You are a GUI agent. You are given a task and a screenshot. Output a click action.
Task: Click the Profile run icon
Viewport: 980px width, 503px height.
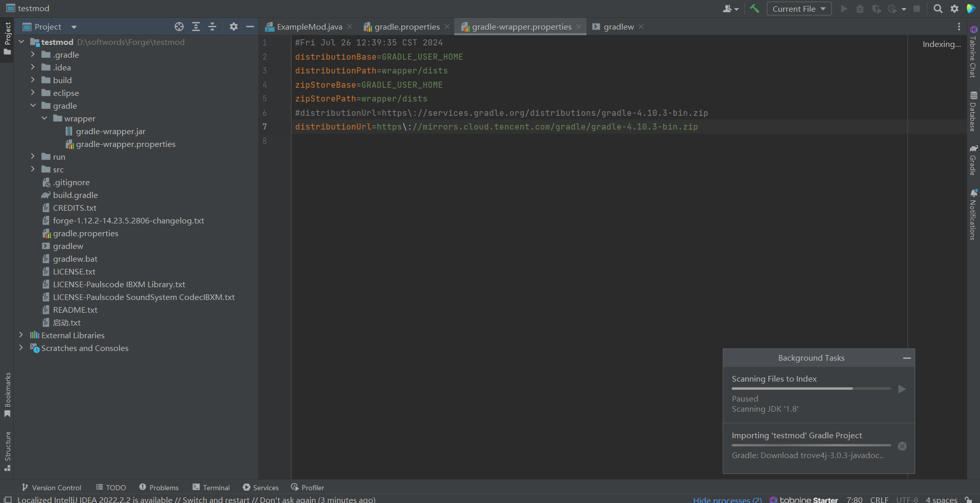(892, 9)
